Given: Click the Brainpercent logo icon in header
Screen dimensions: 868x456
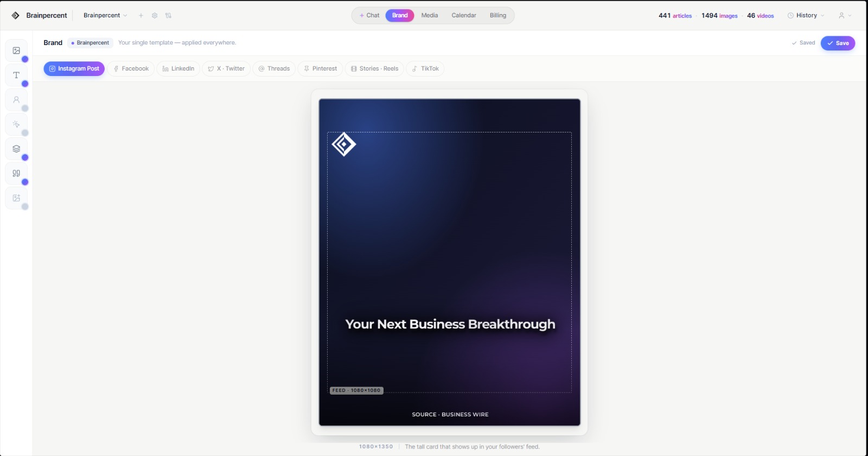Looking at the screenshot, I should coord(15,15).
